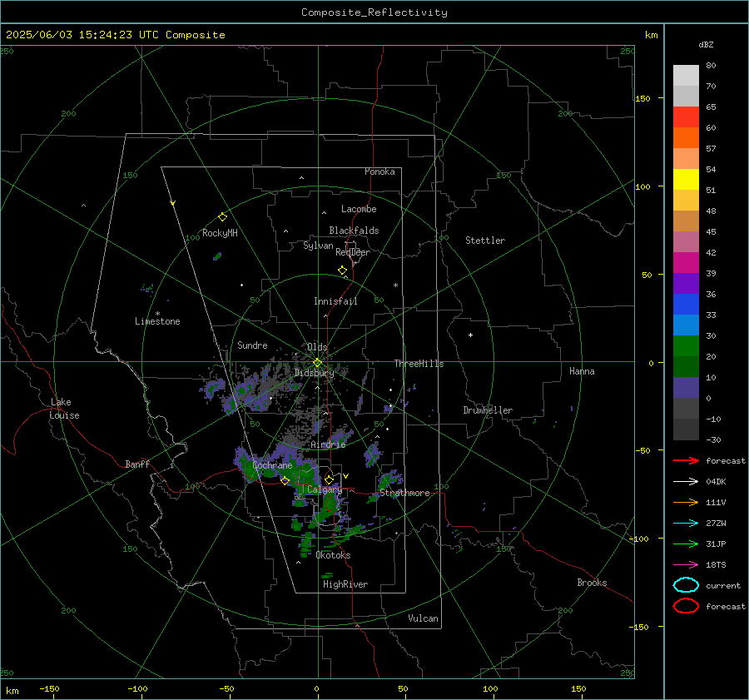Select the Vulcan label
This screenshot has width=749, height=700.
(424, 618)
